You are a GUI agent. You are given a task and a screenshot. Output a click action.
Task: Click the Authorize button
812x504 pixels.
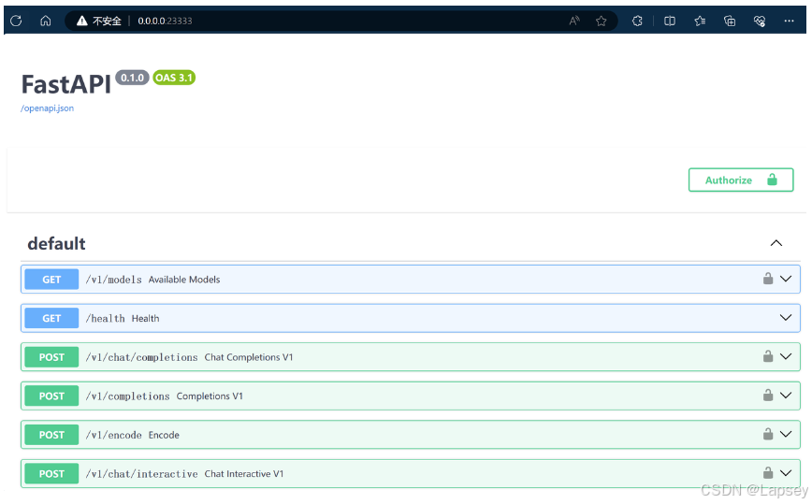[x=740, y=180]
